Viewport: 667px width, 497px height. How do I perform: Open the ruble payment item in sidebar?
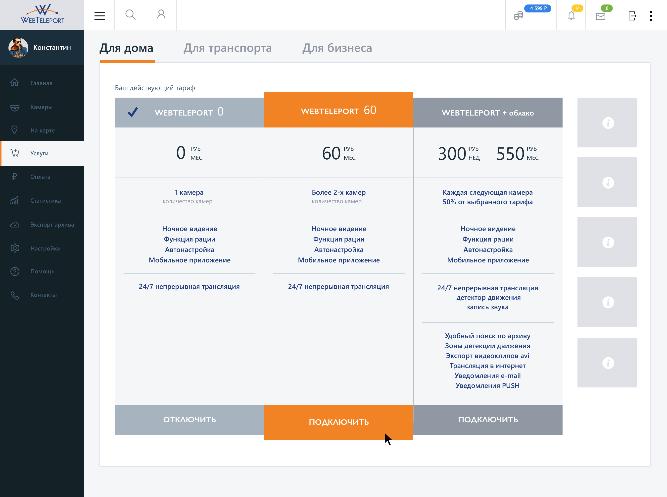(14, 177)
